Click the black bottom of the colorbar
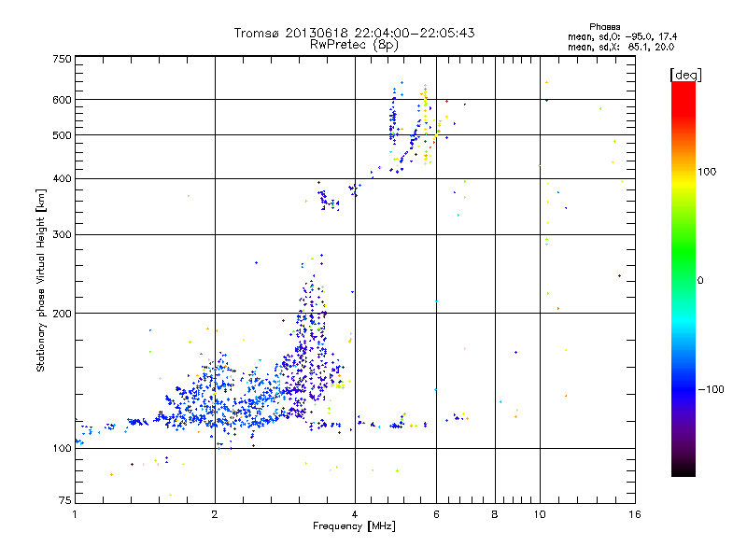747x560 pixels. (x=684, y=470)
